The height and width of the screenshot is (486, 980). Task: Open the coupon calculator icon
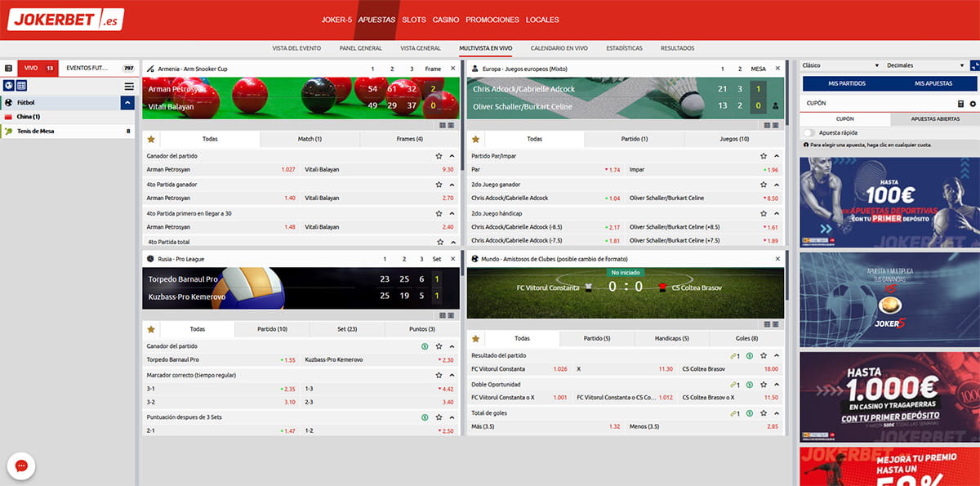pos(961,104)
